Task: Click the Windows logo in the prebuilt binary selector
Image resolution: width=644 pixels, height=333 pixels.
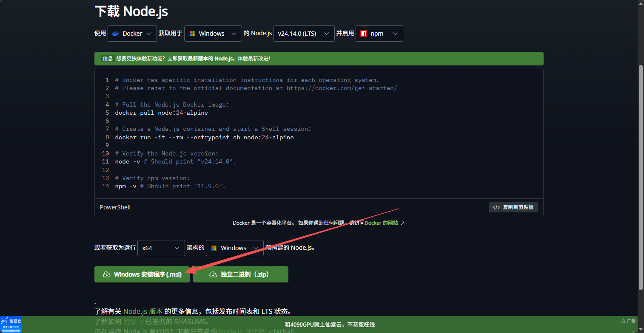Action: [214, 248]
